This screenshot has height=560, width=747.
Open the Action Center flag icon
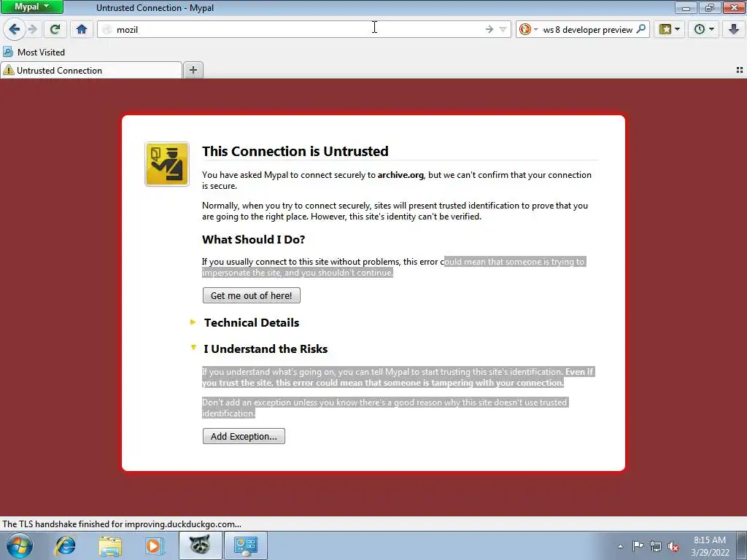click(x=638, y=546)
